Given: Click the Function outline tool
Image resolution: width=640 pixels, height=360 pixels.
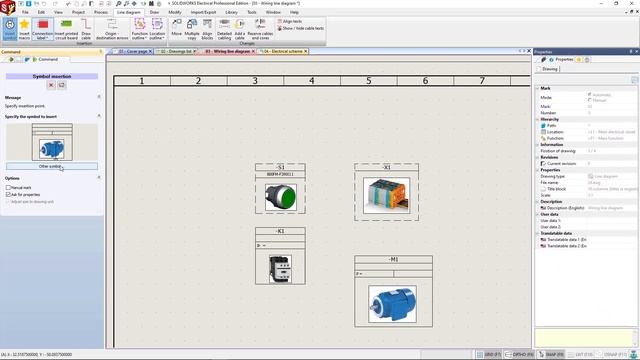Looking at the screenshot, I should [x=140, y=29].
